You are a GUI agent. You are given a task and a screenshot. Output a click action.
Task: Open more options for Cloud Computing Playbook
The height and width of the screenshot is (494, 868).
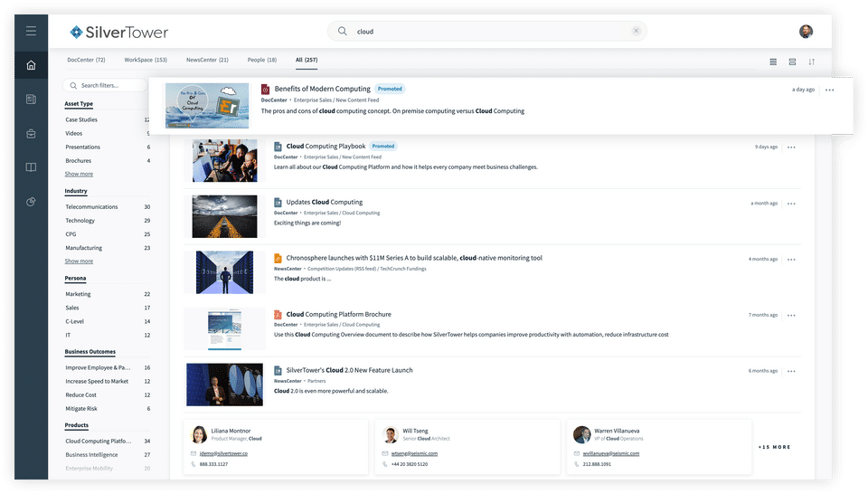pyautogui.click(x=791, y=147)
